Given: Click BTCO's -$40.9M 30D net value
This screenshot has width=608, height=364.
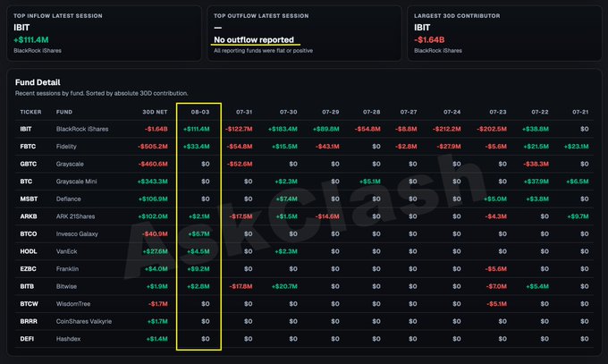Looking at the screenshot, I should [155, 233].
